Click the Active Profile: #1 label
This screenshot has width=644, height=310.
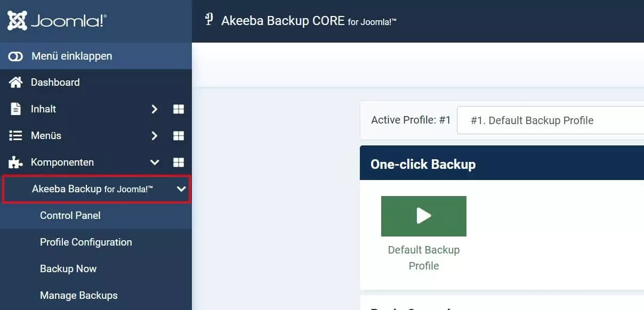tap(411, 120)
